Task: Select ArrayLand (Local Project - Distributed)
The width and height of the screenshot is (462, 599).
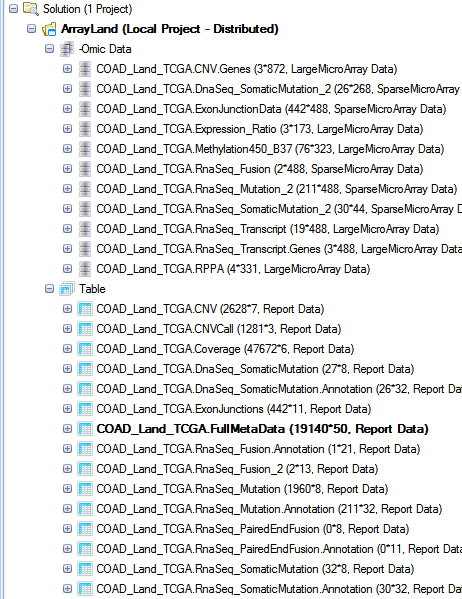Action: [x=170, y=29]
